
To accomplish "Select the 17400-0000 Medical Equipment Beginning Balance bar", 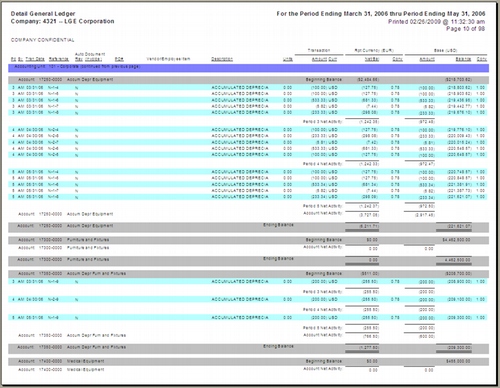I will pos(249,361).
